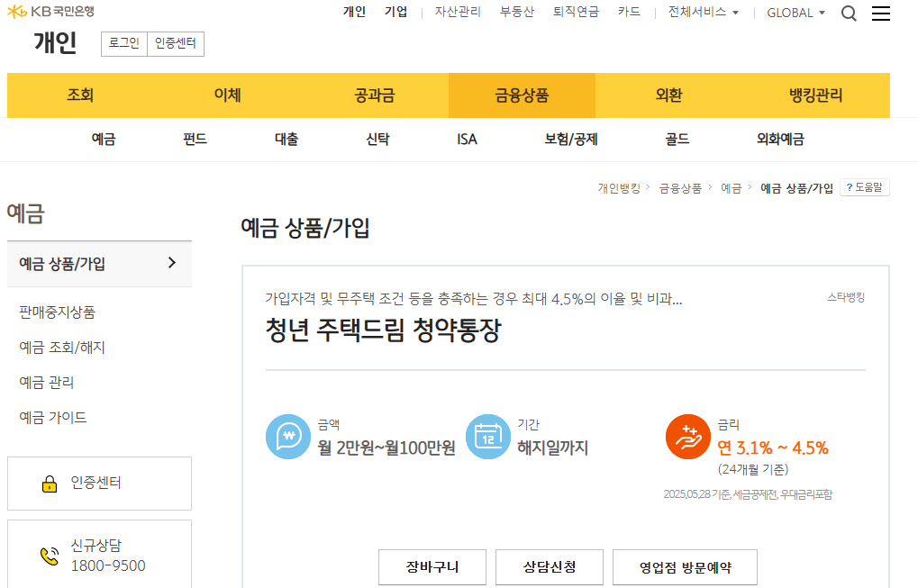Open 판매중지상품 in the sidebar
Viewport: 918px width, 588px height.
(x=57, y=312)
